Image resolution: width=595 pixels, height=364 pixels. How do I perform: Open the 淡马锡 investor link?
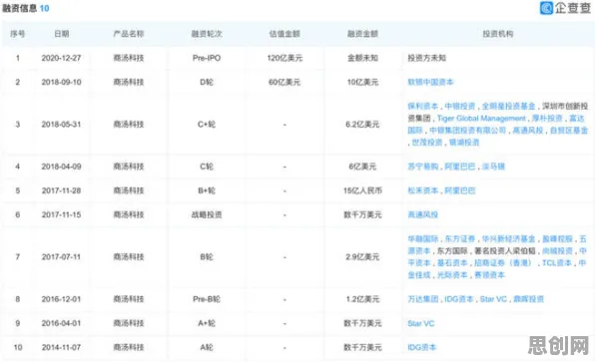click(x=493, y=167)
